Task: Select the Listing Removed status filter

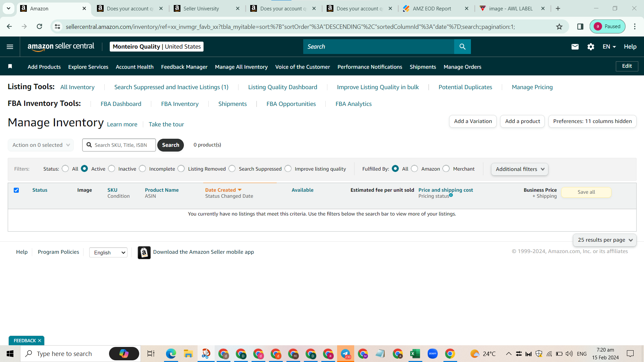Action: tap(181, 169)
